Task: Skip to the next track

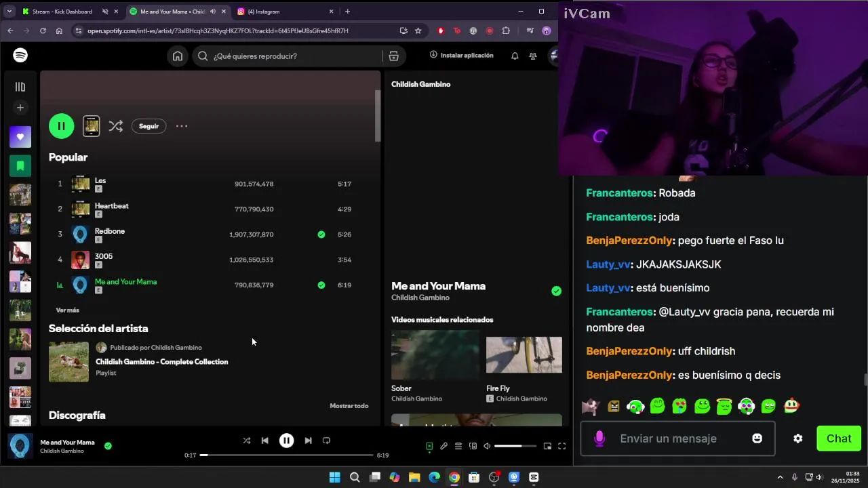Action: [x=308, y=441]
